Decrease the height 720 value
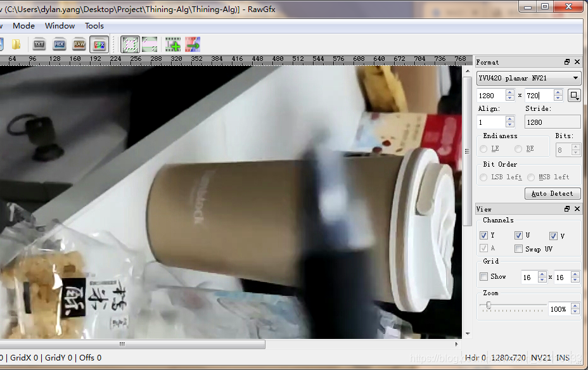588x370 pixels. click(x=558, y=98)
